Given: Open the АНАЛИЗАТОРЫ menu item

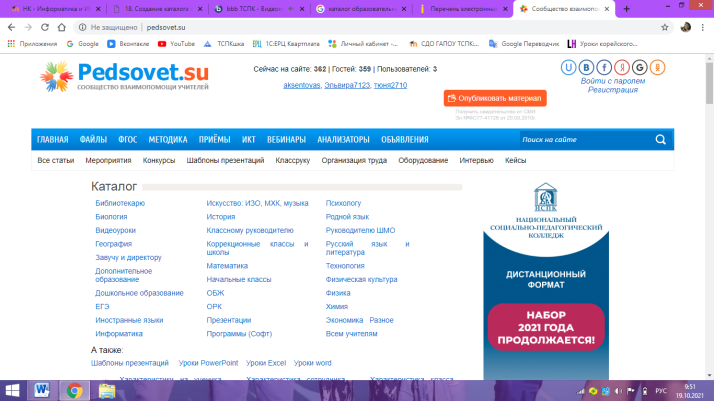Looking at the screenshot, I should tap(343, 140).
